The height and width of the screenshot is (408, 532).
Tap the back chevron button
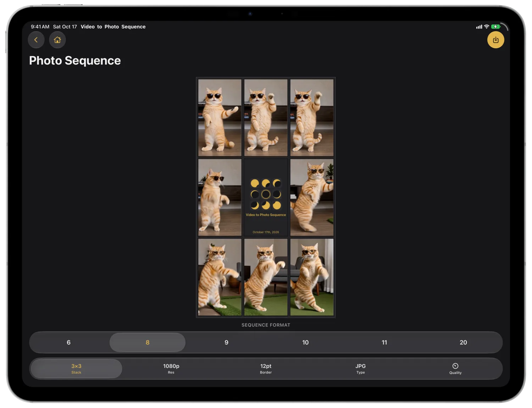point(36,40)
